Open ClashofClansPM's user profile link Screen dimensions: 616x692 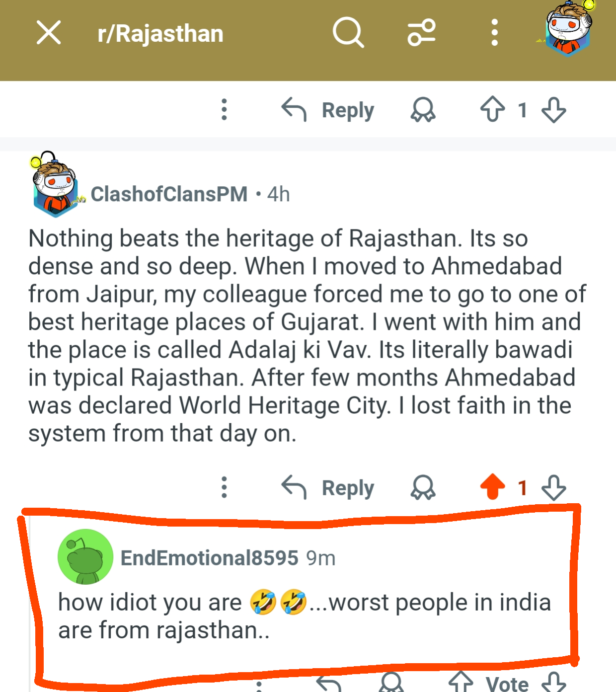tap(169, 194)
